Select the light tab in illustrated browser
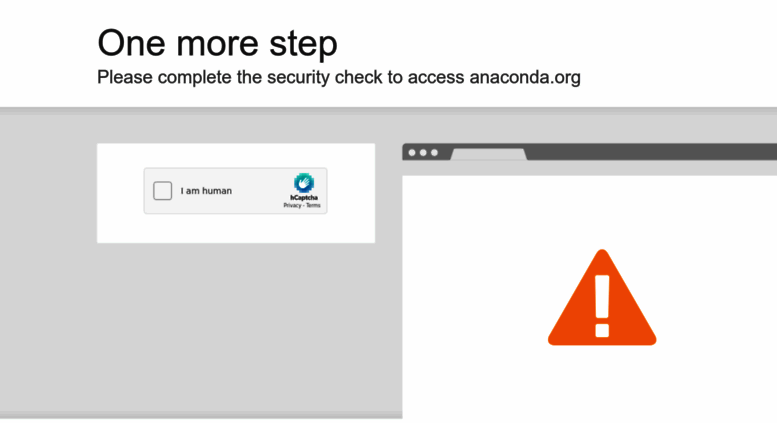The image size is (777, 423). [489, 155]
